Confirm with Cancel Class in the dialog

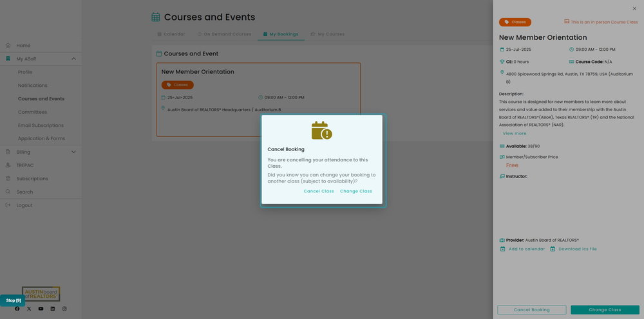(x=319, y=191)
